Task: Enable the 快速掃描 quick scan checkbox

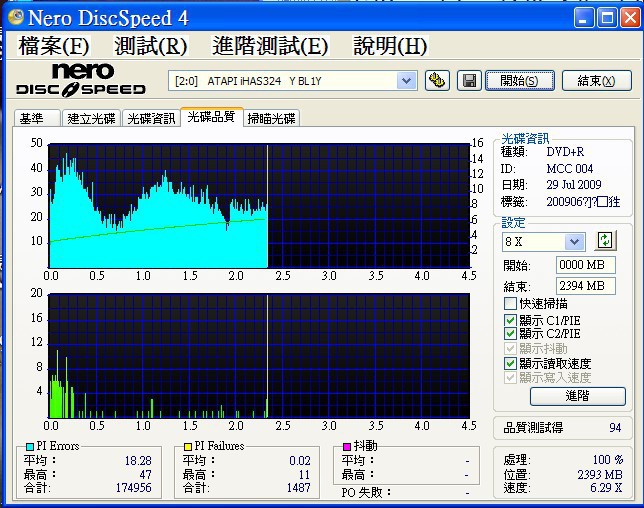Action: (510, 304)
